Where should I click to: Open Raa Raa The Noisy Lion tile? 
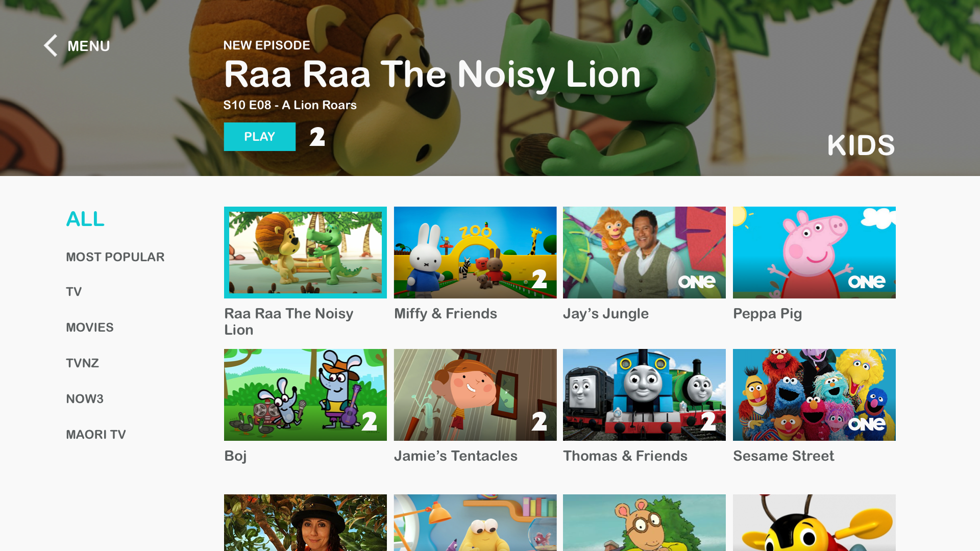coord(305,253)
